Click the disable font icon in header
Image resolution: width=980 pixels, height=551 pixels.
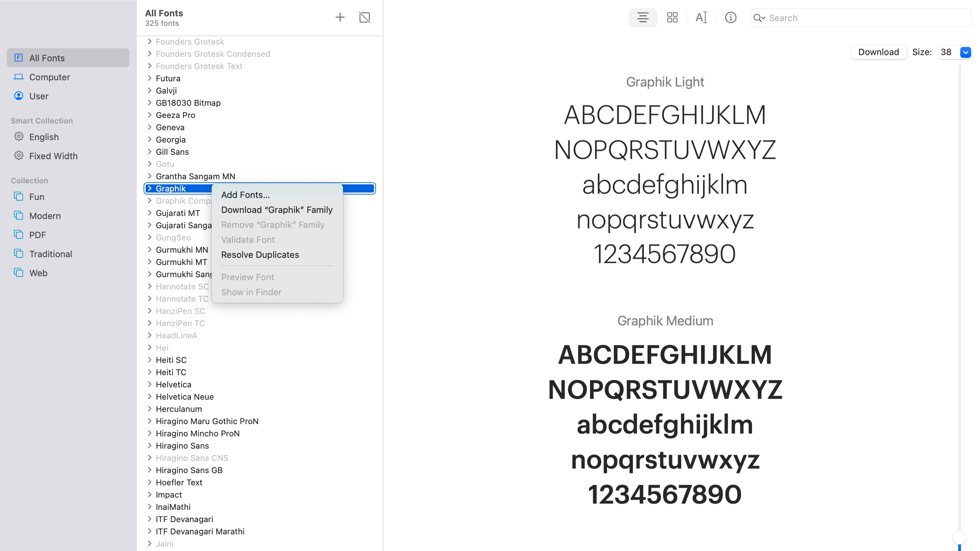tap(364, 17)
